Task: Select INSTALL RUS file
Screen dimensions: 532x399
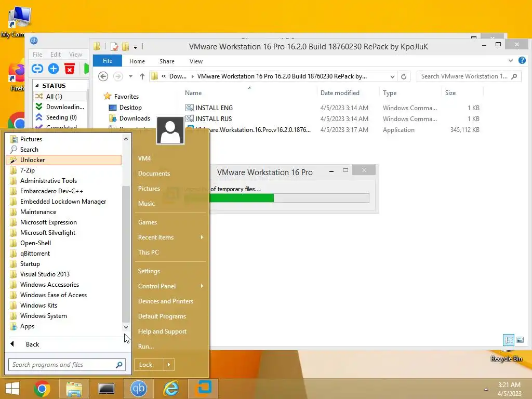Action: pyautogui.click(x=214, y=119)
